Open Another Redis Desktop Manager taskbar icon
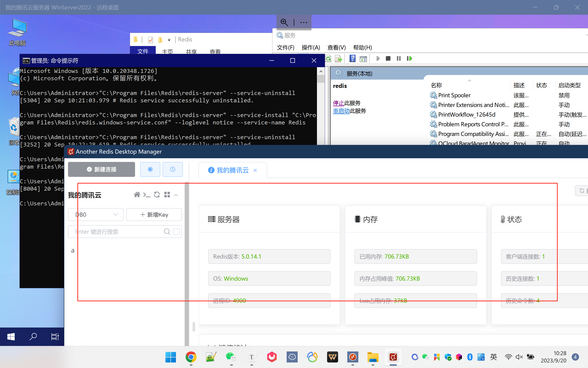 click(x=393, y=357)
